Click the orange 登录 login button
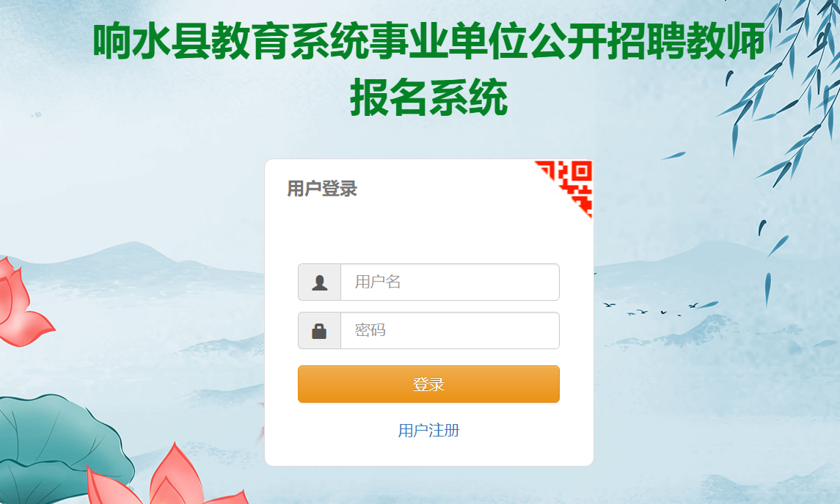This screenshot has height=504, width=840. 428,384
